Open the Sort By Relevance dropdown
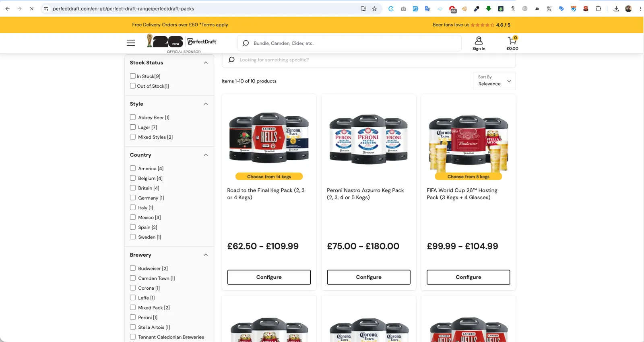The image size is (644, 342). (494, 81)
